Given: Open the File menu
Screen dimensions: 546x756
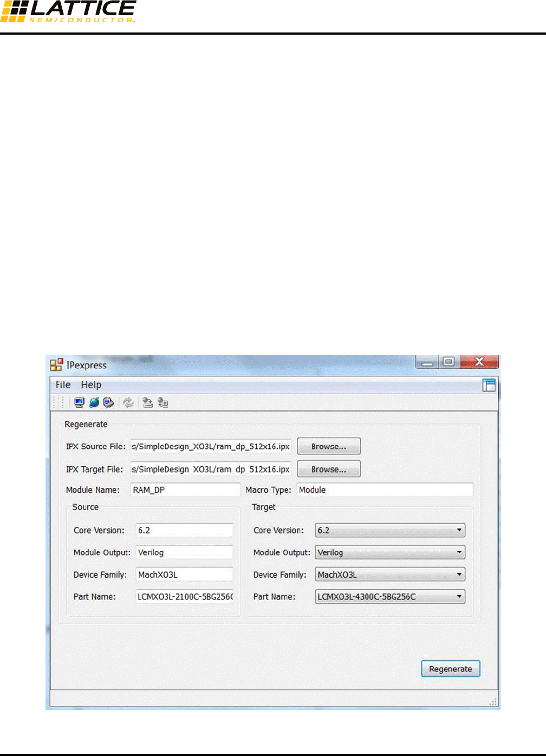Looking at the screenshot, I should 63,384.
